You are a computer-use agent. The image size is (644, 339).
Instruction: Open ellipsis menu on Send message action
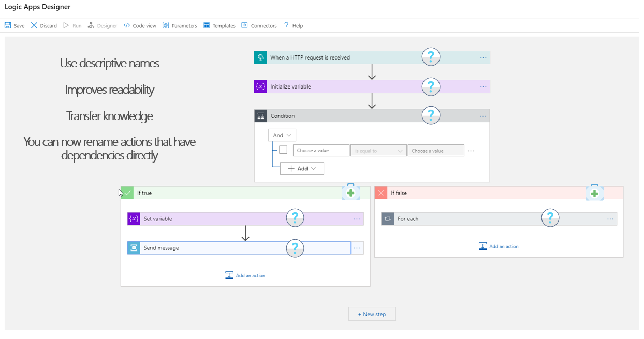pos(357,248)
